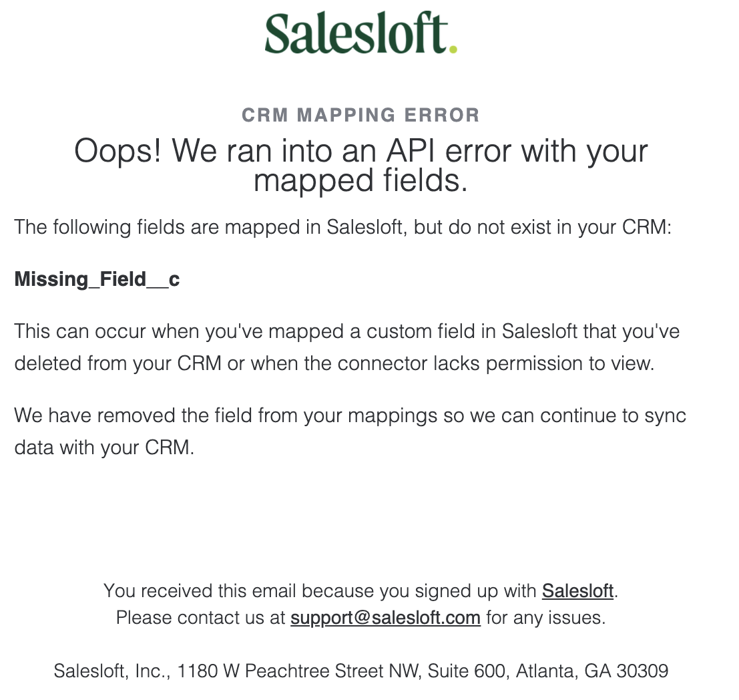Viewport: 739px width, 700px height.
Task: Click the "deleted from your CRM or when" line
Action: (333, 363)
